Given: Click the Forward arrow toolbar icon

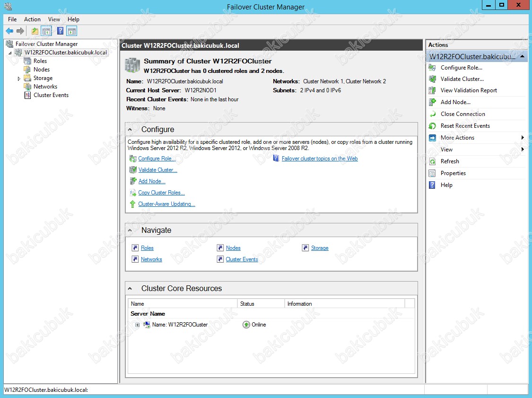Looking at the screenshot, I should coord(20,31).
